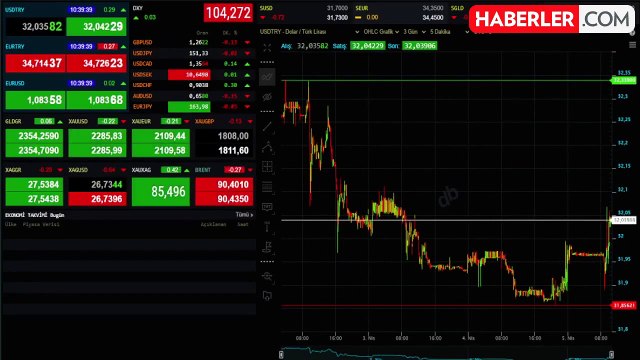
Task: Select the vertical marker tool icon
Action: click(x=267, y=227)
